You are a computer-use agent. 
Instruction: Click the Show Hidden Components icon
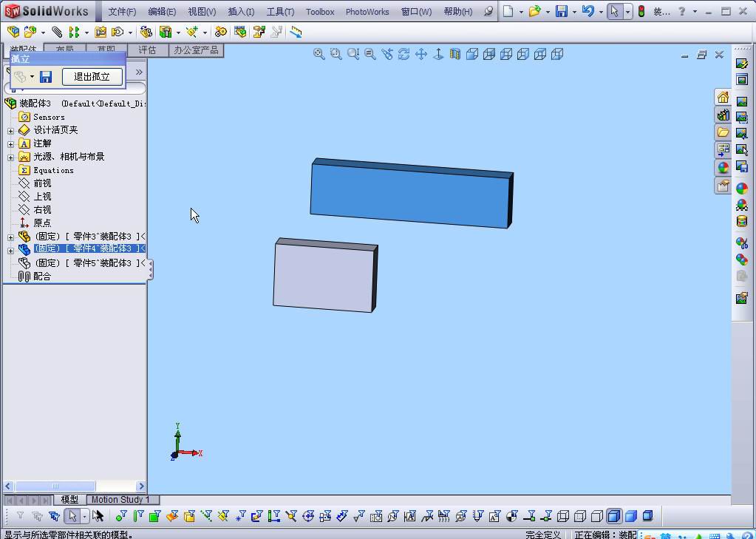(146, 32)
